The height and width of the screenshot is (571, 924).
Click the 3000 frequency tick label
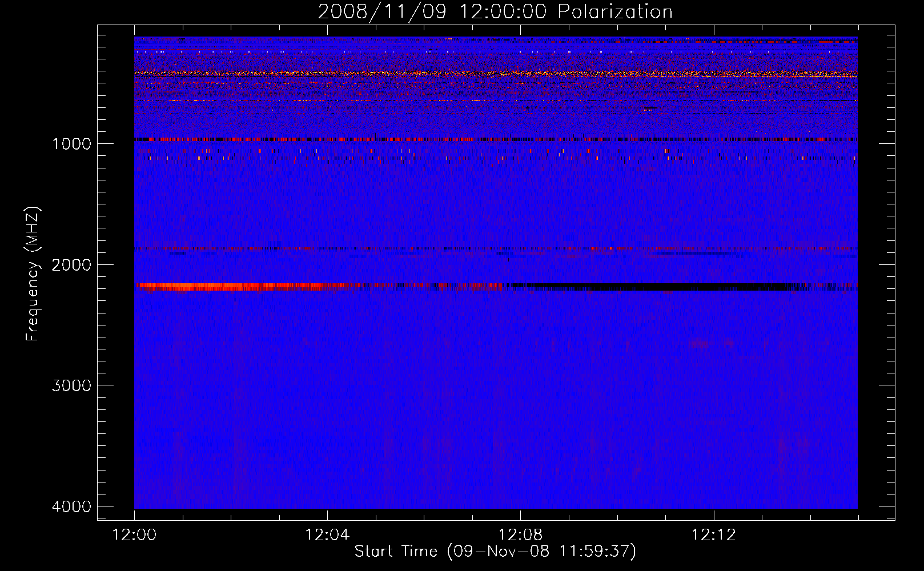click(x=71, y=385)
